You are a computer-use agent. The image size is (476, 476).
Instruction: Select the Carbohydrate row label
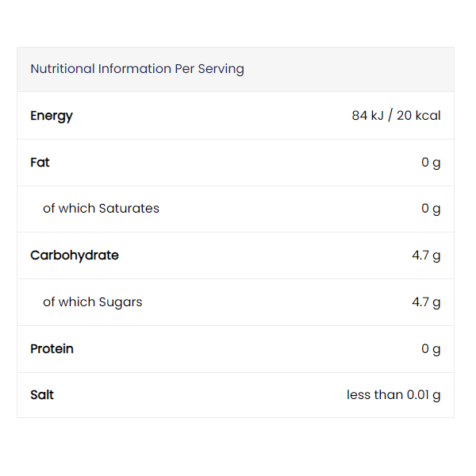coord(75,255)
